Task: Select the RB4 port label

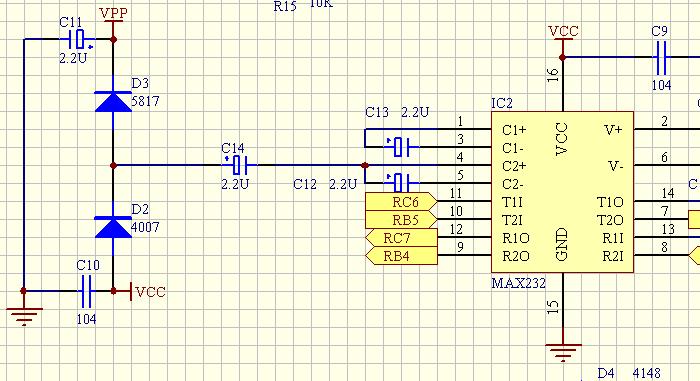Action: (401, 255)
